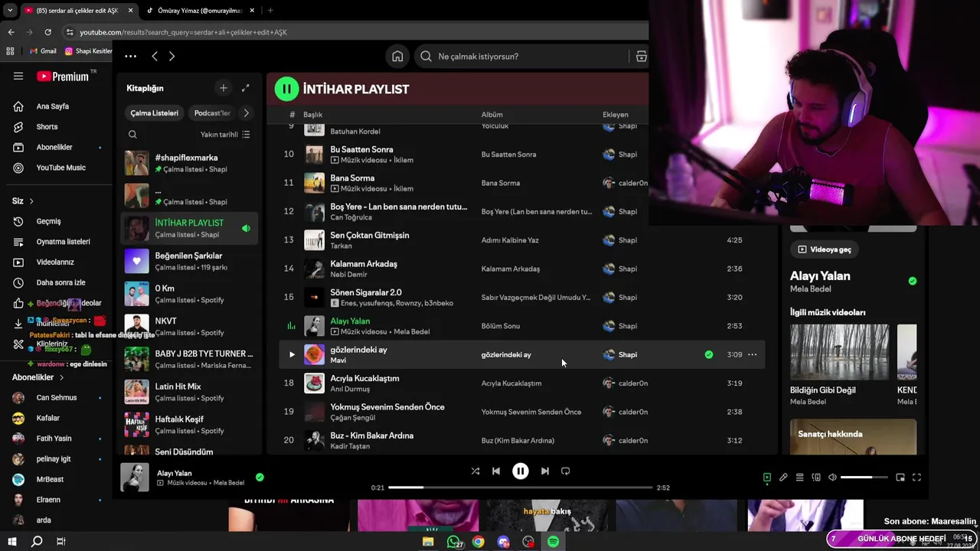
Task: Open MrBeast channel subscription
Action: coord(50,479)
